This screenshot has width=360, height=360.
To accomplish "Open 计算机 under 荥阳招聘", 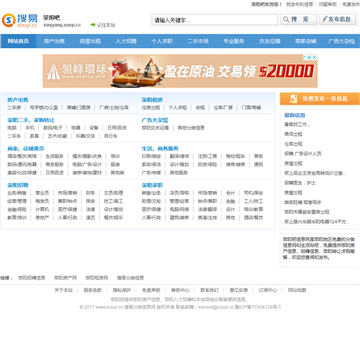I will click(x=42, y=209).
